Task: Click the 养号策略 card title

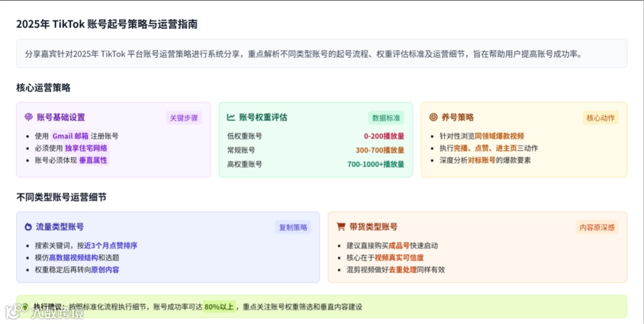Action: [x=457, y=117]
